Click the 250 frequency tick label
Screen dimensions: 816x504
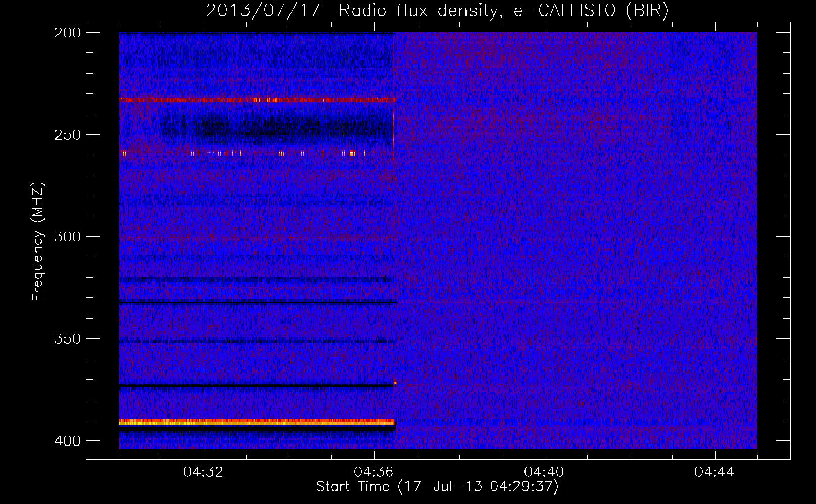[x=67, y=135]
